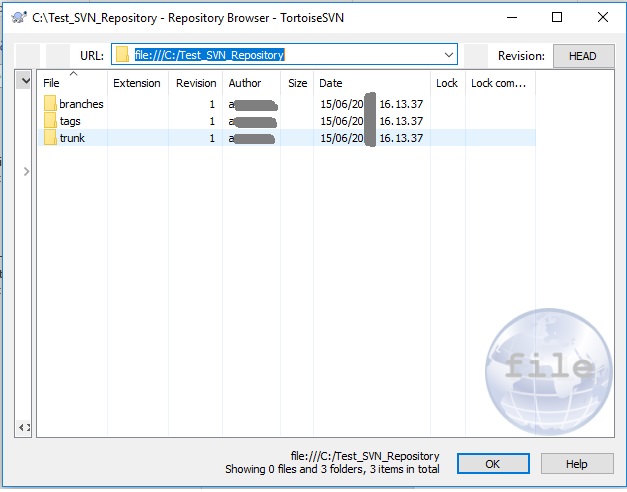Select the branches folder name
This screenshot has width=627, height=492.
pos(81,104)
